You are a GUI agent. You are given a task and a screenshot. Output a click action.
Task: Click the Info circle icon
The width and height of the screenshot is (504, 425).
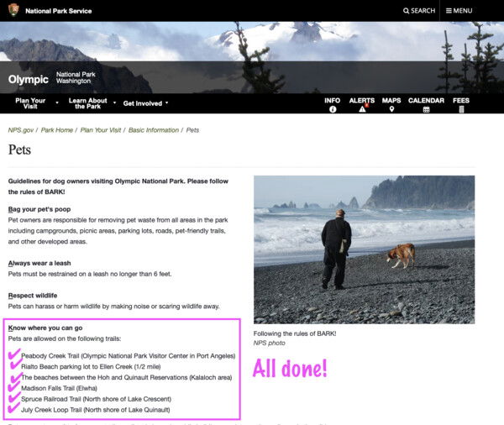click(x=333, y=109)
